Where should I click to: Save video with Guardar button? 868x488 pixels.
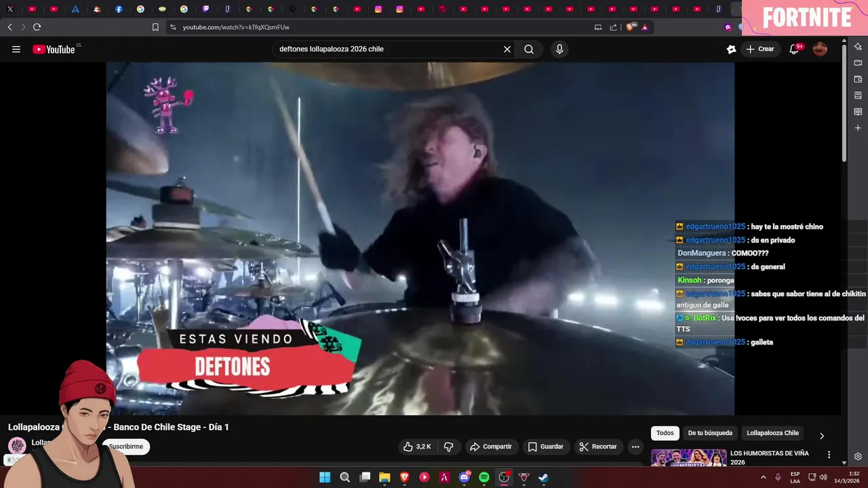pyautogui.click(x=546, y=447)
